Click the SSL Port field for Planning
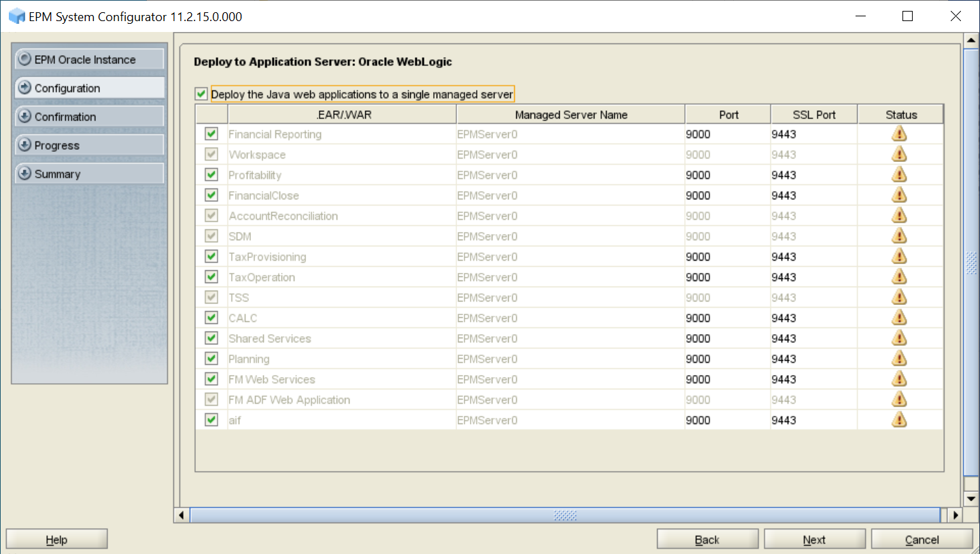This screenshot has height=554, width=980. [x=814, y=359]
